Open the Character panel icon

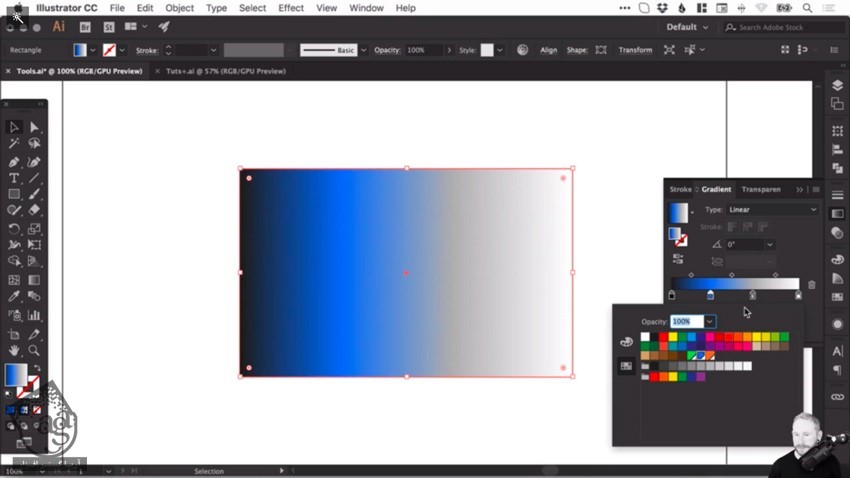click(838, 351)
